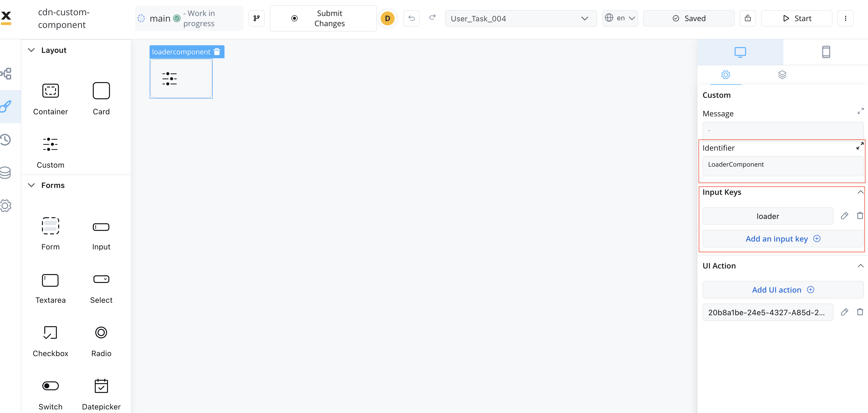Image resolution: width=868 pixels, height=413 pixels.
Task: Open the branch merge icon
Action: tap(257, 18)
